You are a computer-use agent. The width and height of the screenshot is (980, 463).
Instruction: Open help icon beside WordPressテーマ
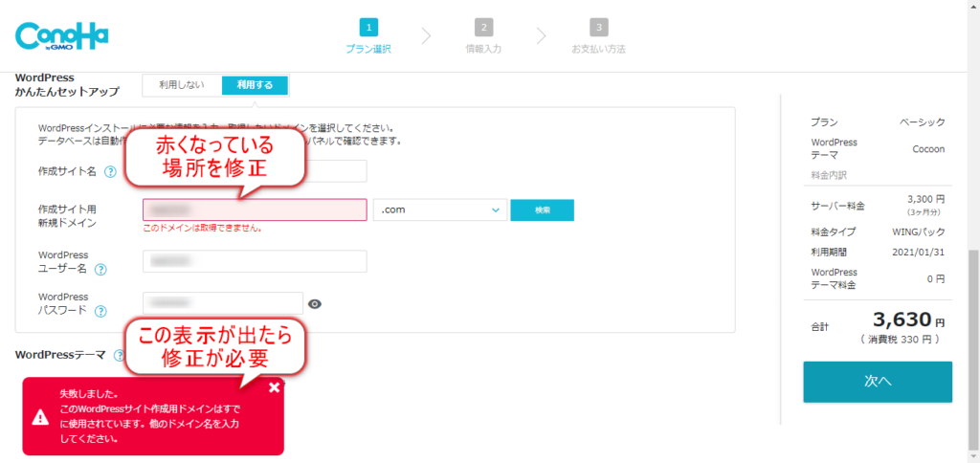point(120,355)
